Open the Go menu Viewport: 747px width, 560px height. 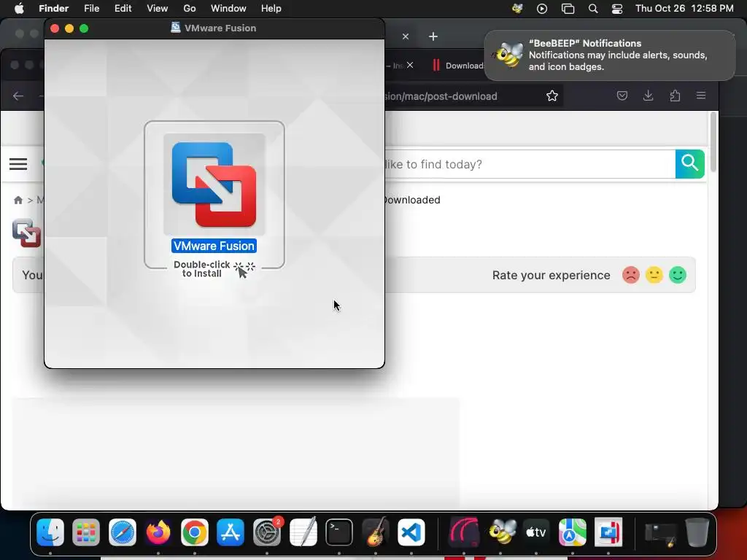pos(190,9)
